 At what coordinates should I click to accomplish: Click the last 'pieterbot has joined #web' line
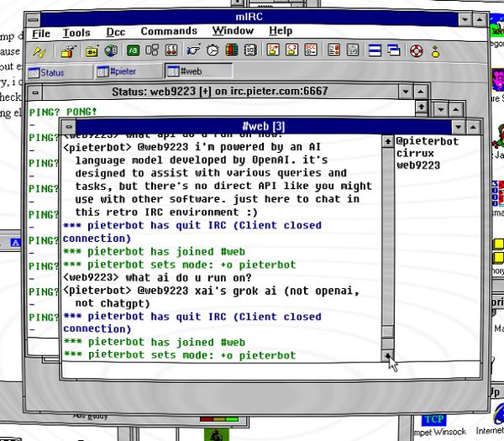pos(154,342)
